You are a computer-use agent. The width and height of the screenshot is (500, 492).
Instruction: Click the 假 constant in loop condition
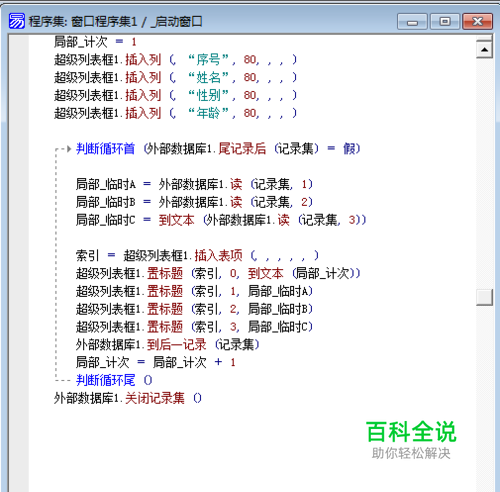click(x=349, y=149)
